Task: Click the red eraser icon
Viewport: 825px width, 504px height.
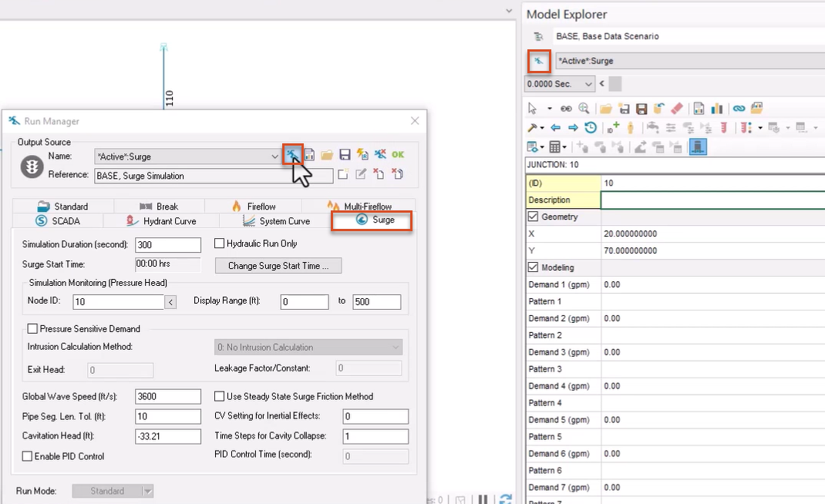Action: 677,109
